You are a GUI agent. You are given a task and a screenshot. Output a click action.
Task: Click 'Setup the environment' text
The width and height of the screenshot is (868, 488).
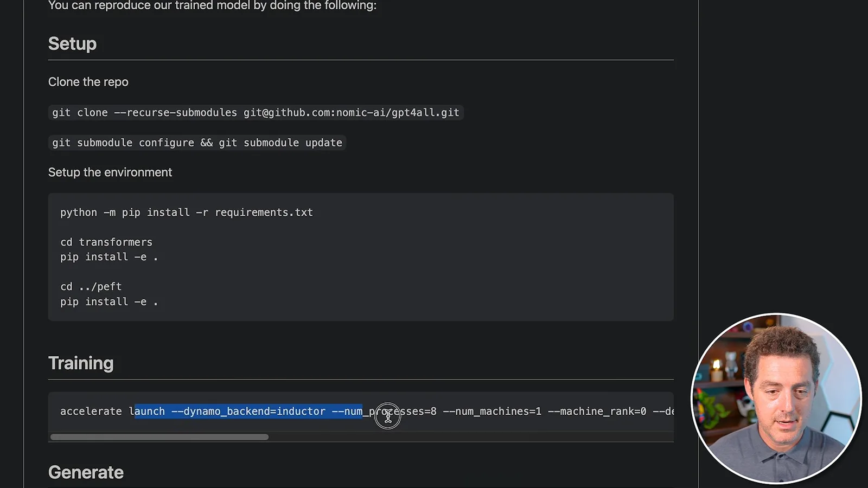pos(110,172)
